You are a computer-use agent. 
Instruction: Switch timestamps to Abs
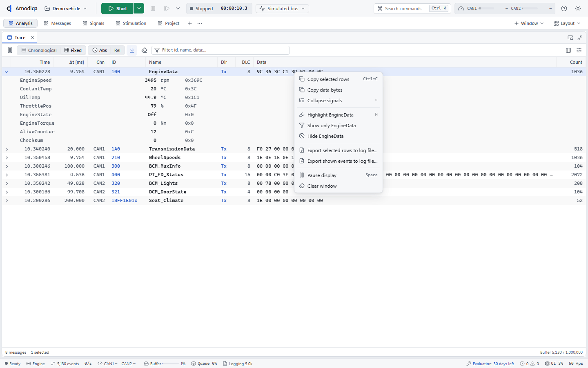coord(100,50)
